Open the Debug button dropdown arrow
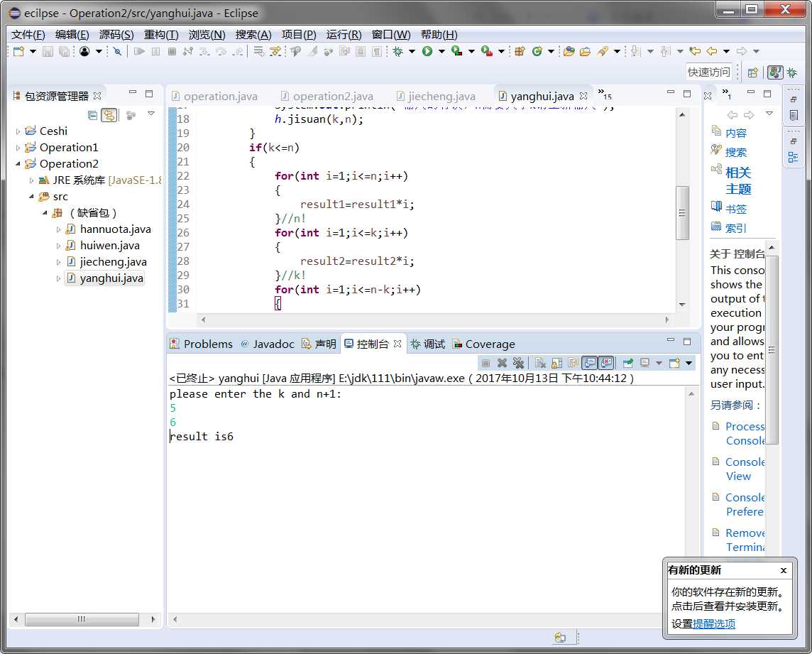The width and height of the screenshot is (812, 654). pos(412,51)
